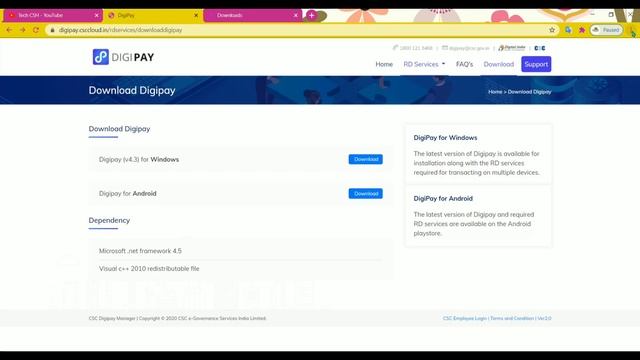
Task: Open the Extensions puzzle icon
Action: pyautogui.click(x=582, y=30)
